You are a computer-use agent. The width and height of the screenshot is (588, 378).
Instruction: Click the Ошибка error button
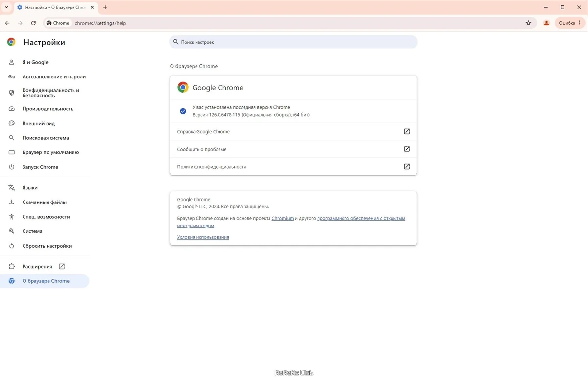point(570,23)
